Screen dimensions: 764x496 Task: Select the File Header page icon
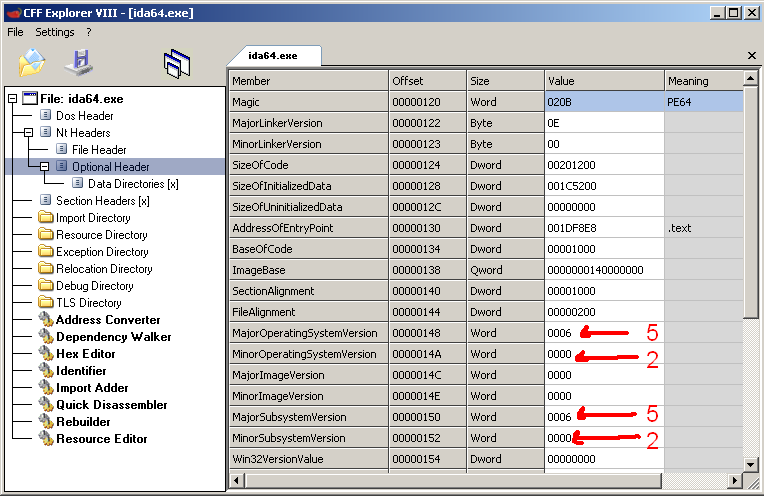click(61, 149)
